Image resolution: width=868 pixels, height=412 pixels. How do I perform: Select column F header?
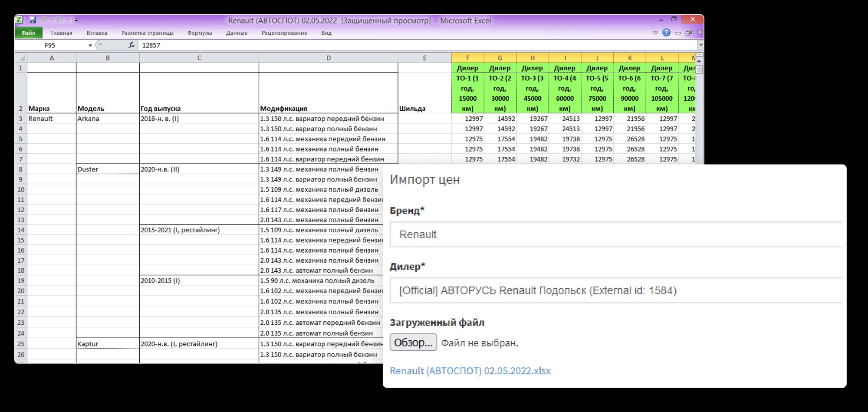(468, 58)
